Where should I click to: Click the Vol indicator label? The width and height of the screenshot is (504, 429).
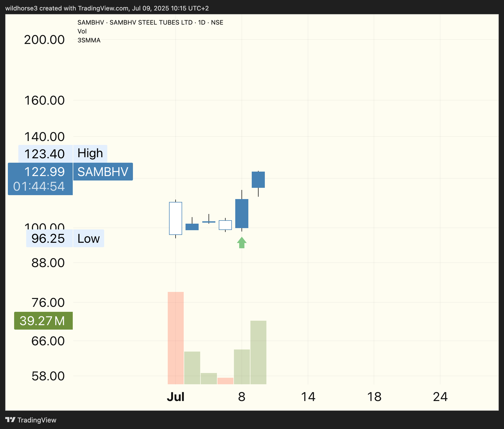pos(82,31)
